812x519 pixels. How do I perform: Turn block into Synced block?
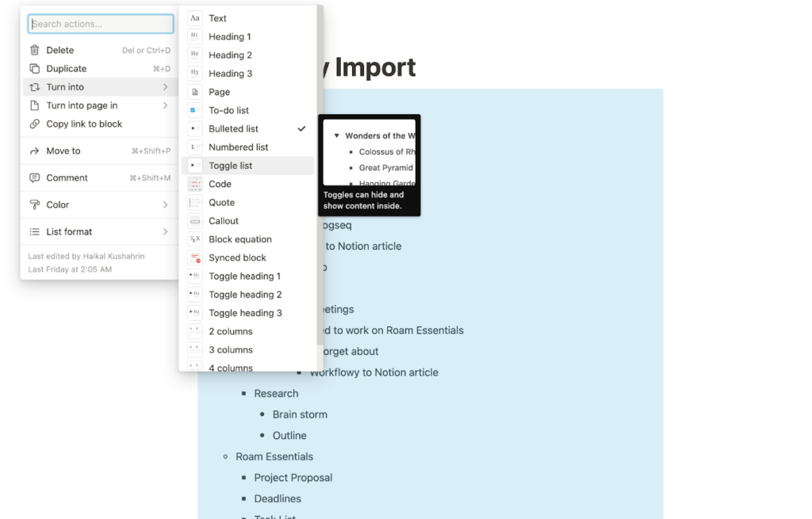pyautogui.click(x=248, y=258)
